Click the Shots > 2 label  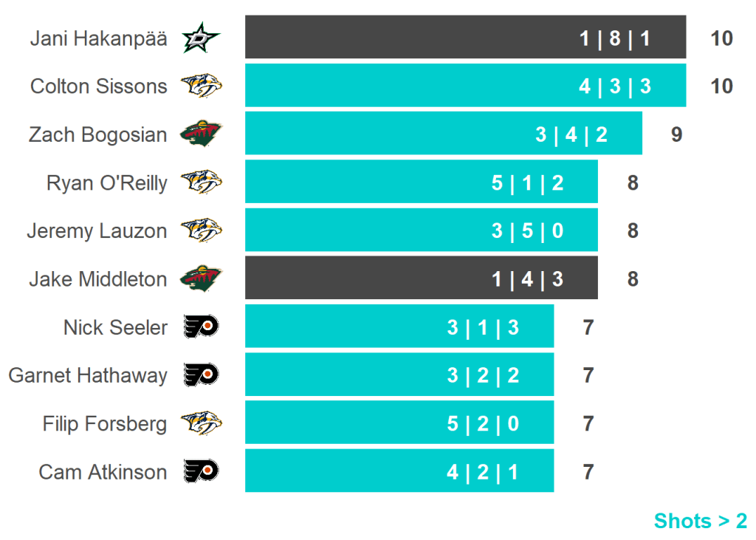[x=700, y=521]
